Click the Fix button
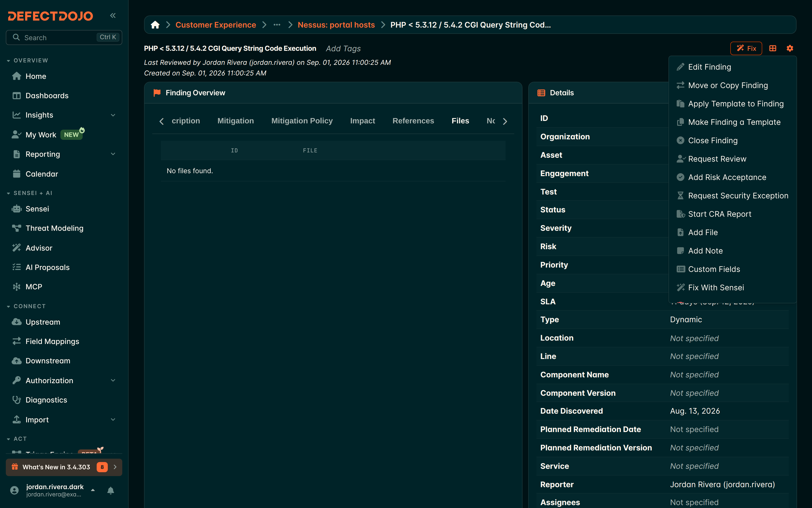Viewport: 812px width, 508px height. (746, 48)
